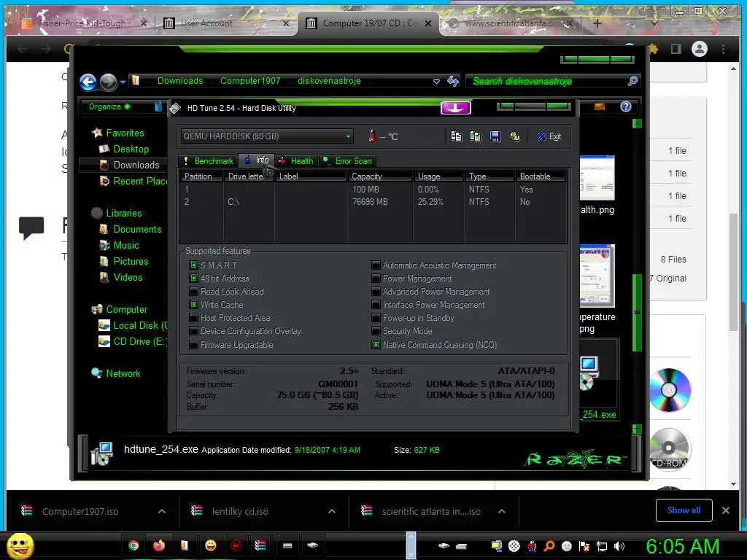This screenshot has width=747, height=560.
Task: Click the search magnifier in Explorer
Action: pyautogui.click(x=632, y=81)
